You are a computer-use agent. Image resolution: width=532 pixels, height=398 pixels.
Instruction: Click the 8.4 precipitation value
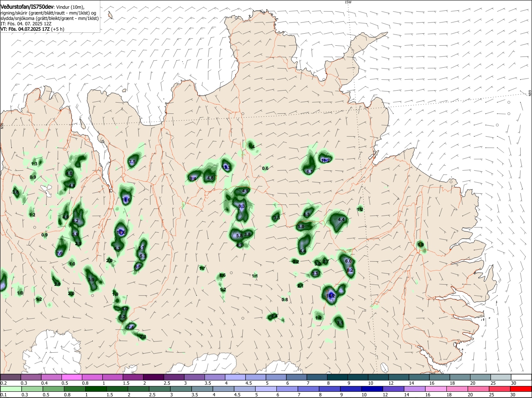pyautogui.click(x=193, y=178)
